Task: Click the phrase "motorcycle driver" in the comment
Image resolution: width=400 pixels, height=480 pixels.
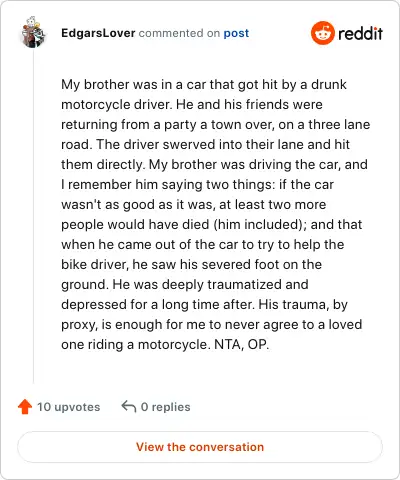Action: [116, 105]
